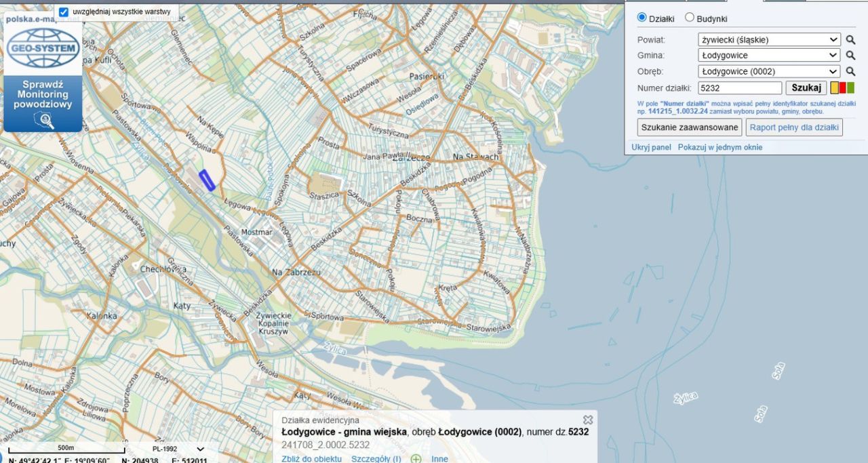
Task: Click Pokazuj w jednym oknie link
Action: click(720, 147)
